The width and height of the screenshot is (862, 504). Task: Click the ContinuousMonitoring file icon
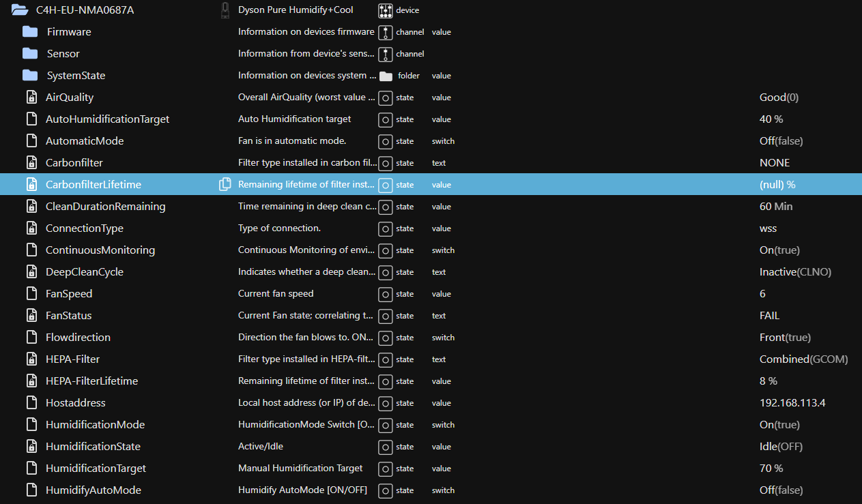(x=31, y=250)
